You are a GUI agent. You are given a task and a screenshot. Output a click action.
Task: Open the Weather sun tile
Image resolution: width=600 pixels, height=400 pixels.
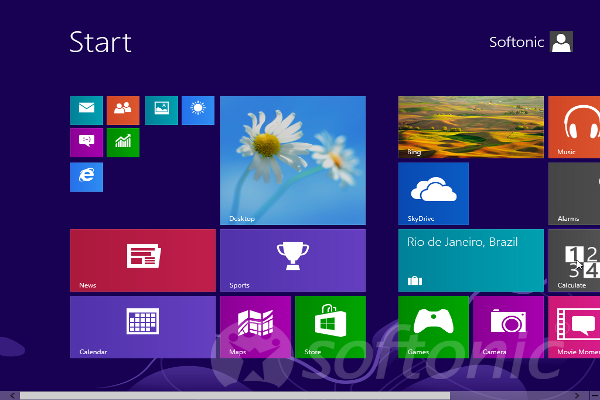[x=198, y=110]
